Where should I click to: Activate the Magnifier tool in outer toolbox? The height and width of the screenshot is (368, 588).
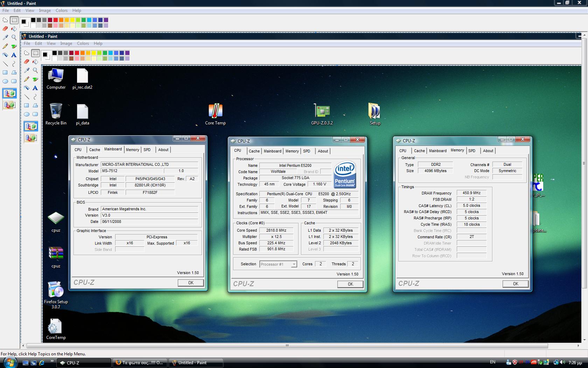[14, 37]
